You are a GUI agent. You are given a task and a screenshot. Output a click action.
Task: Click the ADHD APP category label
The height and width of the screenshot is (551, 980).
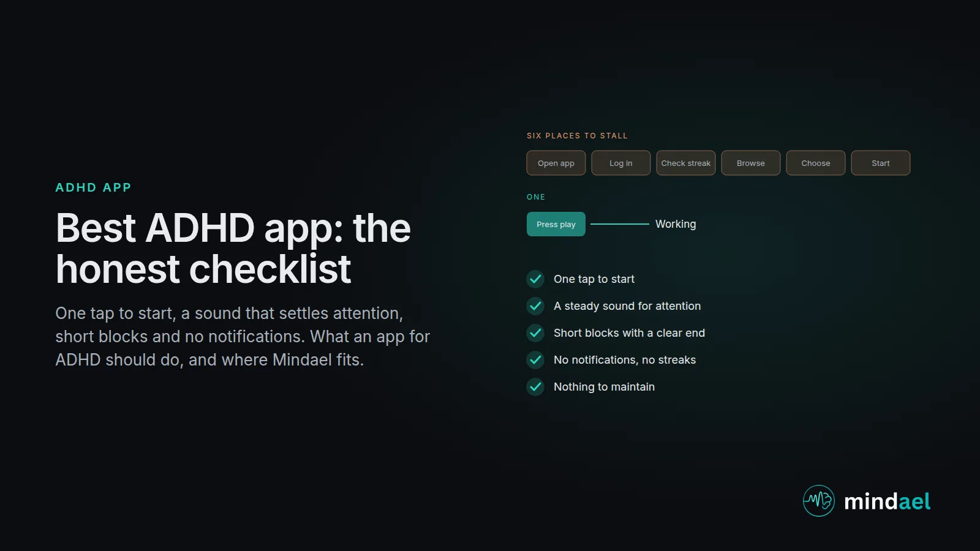point(93,187)
